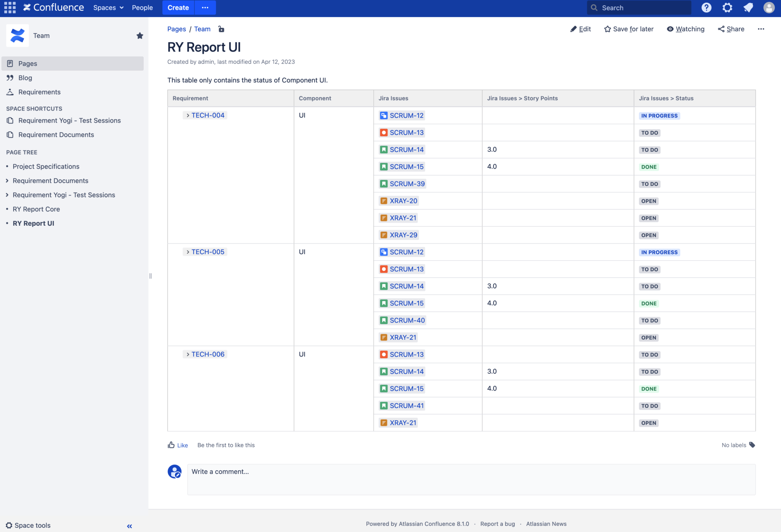
Task: Open the Spaces dropdown menu
Action: tap(108, 8)
